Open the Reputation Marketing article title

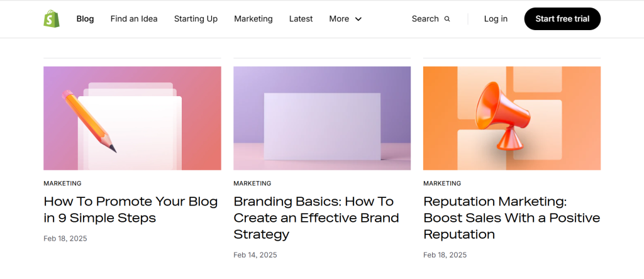point(511,218)
